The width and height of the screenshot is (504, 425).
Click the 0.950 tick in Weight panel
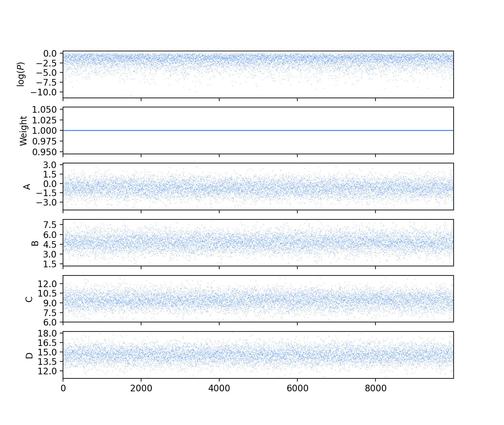(45, 152)
